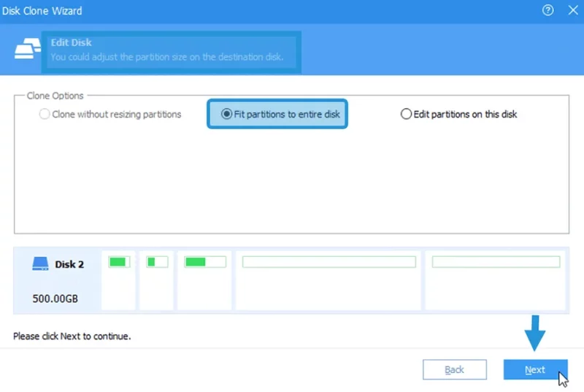The width and height of the screenshot is (584, 392).
Task: Click Next to continue cloning
Action: tap(535, 369)
